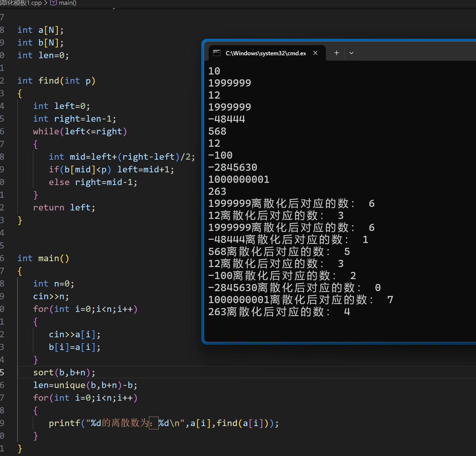
Task: Click the 'if(b[mid]<p) left=mid+1;' line
Action: point(112,169)
